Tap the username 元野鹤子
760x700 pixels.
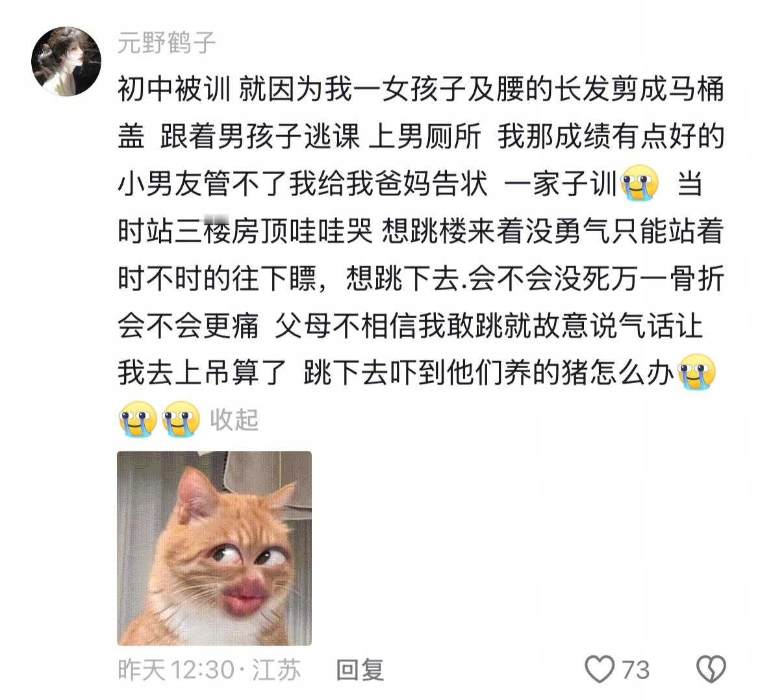click(x=166, y=42)
